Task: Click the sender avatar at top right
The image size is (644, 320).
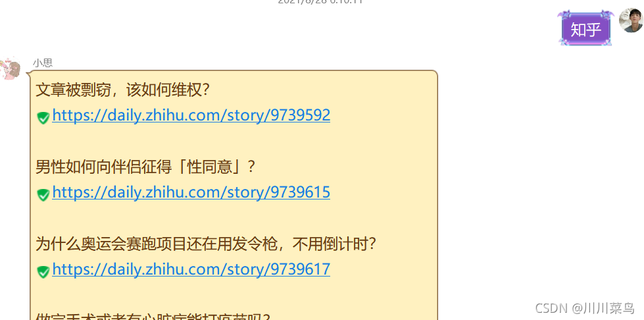Action: [632, 20]
